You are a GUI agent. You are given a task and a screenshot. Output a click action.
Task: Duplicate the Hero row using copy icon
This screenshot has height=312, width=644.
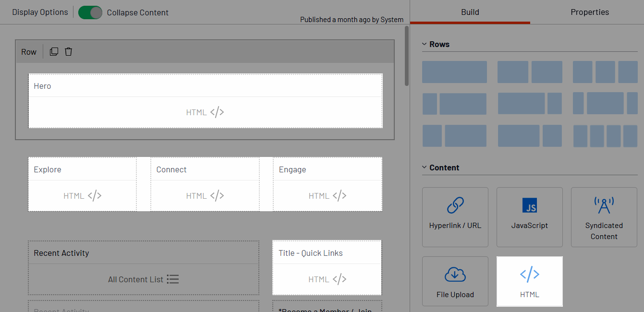pos(54,51)
